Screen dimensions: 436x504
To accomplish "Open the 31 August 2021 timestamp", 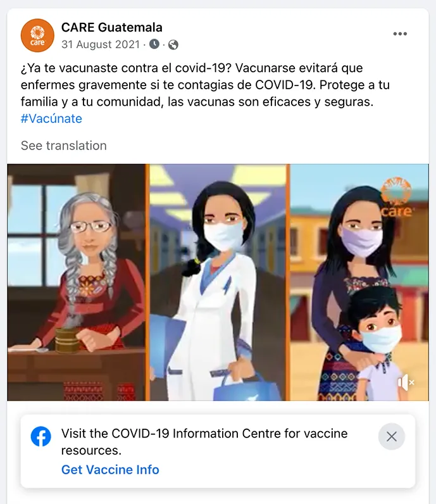I will [x=101, y=44].
